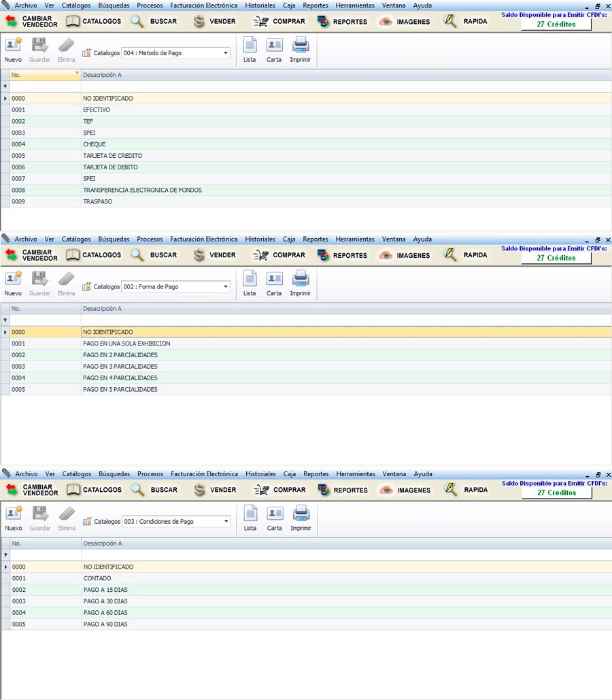Select TEF row

[x=306, y=121]
